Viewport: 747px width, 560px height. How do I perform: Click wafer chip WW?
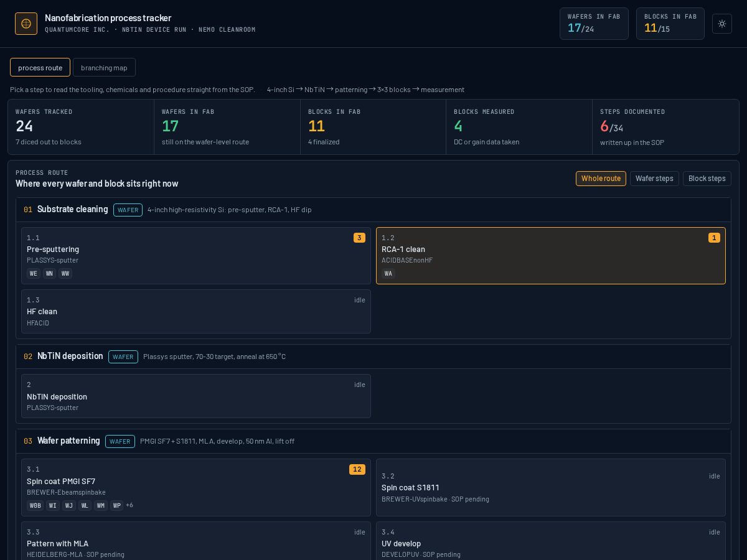65,273
